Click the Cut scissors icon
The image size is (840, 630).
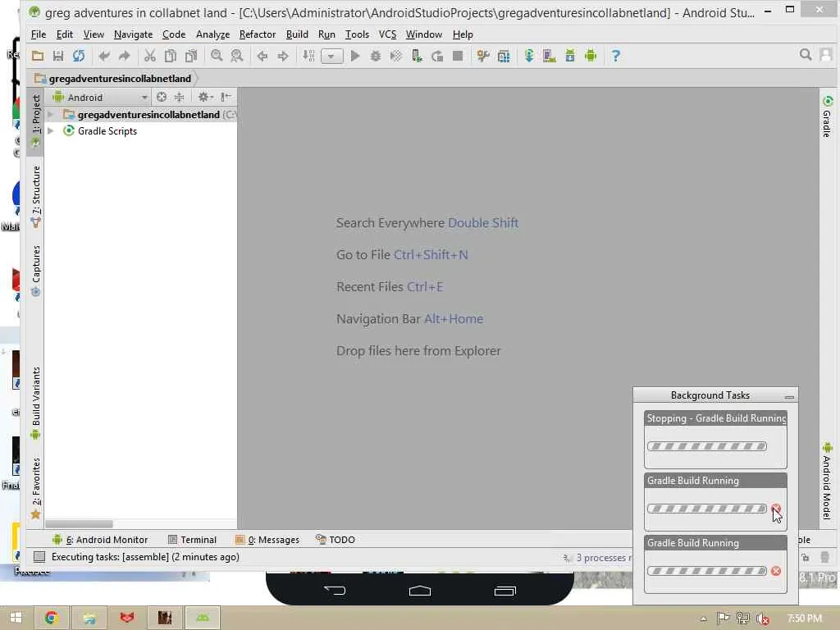pos(150,56)
